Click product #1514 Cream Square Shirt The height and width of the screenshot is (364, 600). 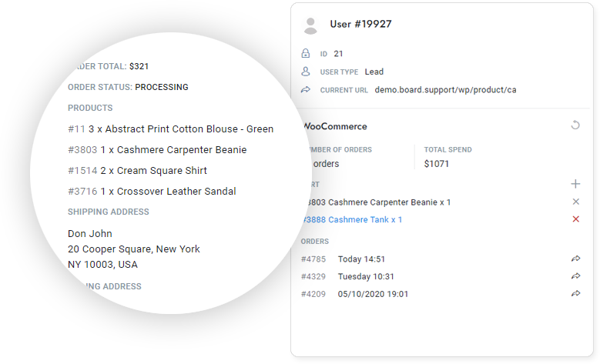(x=137, y=170)
